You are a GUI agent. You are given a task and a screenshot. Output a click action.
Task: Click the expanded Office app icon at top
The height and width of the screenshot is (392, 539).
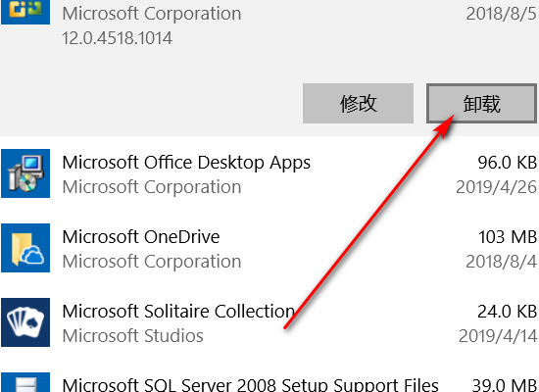click(25, 12)
